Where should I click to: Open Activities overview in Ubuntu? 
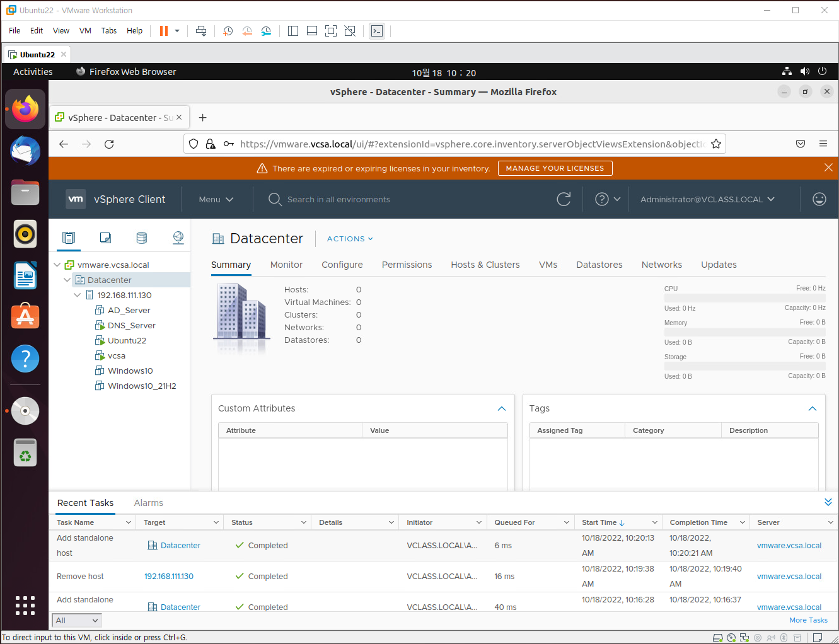pos(33,72)
